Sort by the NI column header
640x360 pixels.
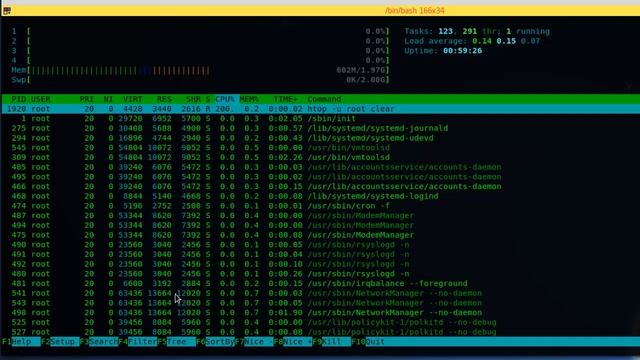click(108, 99)
